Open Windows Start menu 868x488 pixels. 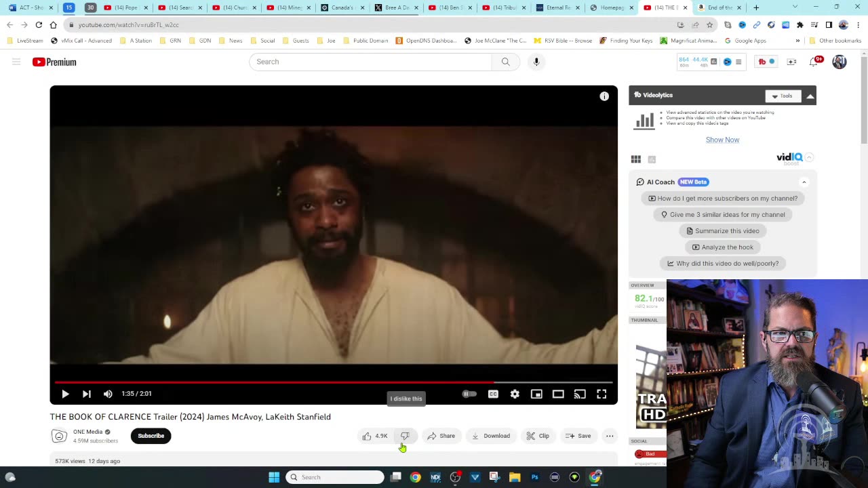click(x=274, y=477)
